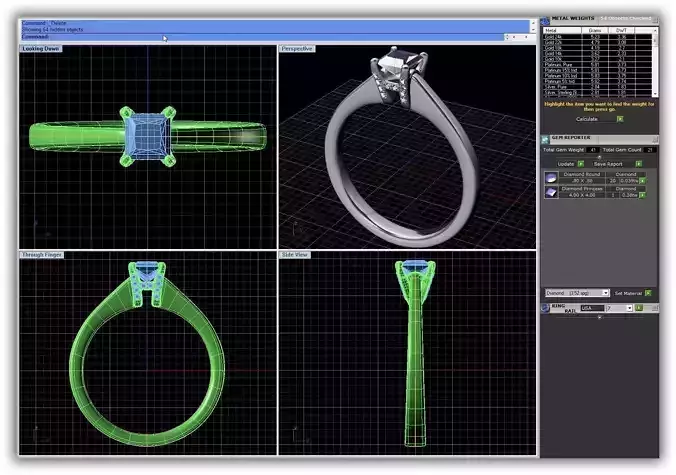
Task: Select the Through Finger viewport label
Action: 42,255
